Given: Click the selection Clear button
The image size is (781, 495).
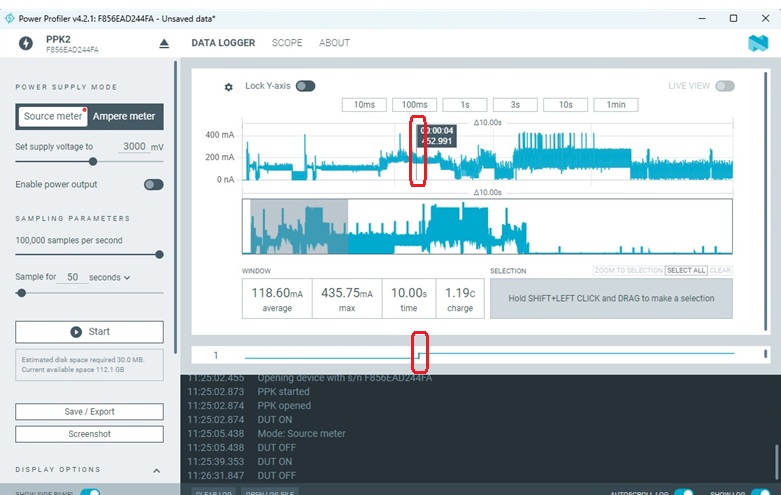Looking at the screenshot, I should [x=720, y=270].
